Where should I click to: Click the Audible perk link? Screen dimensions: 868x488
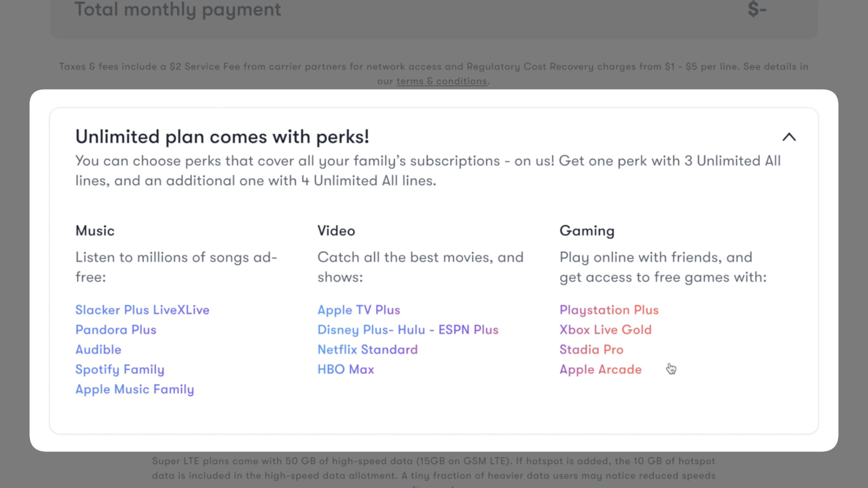(98, 350)
